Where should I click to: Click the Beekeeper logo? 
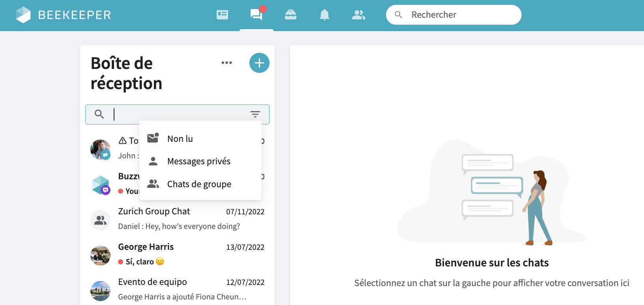pyautogui.click(x=63, y=15)
